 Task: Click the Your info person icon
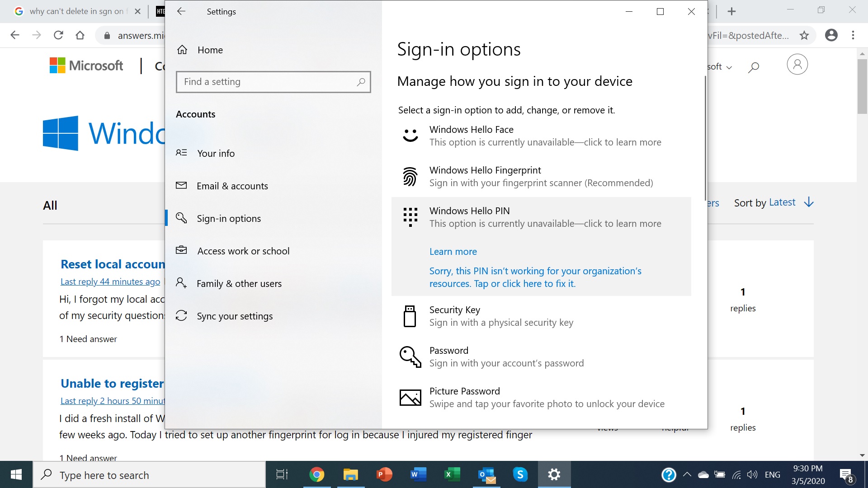[181, 153]
